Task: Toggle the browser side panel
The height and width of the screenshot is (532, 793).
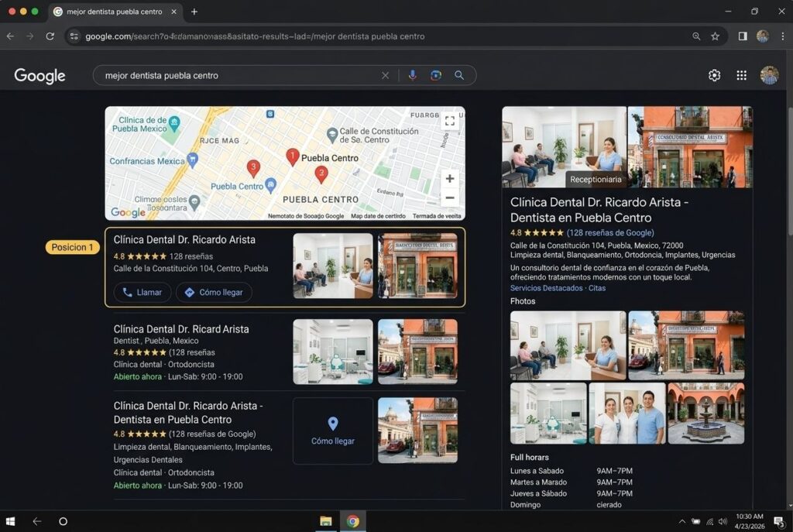Action: pos(742,36)
